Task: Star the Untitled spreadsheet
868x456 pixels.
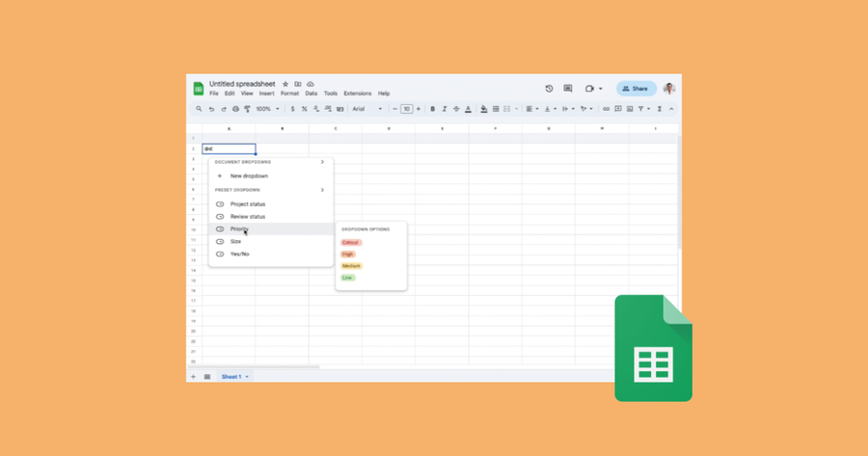Action: point(285,84)
